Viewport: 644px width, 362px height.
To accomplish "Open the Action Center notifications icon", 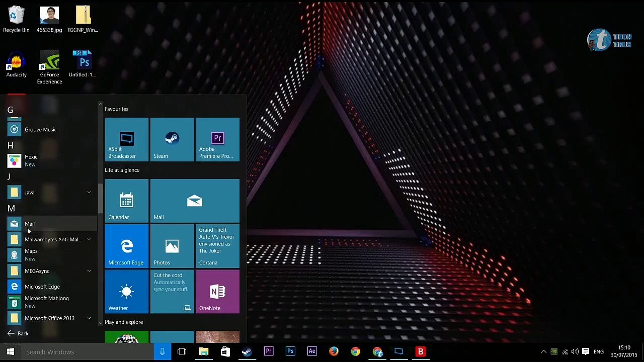I will pos(586,352).
